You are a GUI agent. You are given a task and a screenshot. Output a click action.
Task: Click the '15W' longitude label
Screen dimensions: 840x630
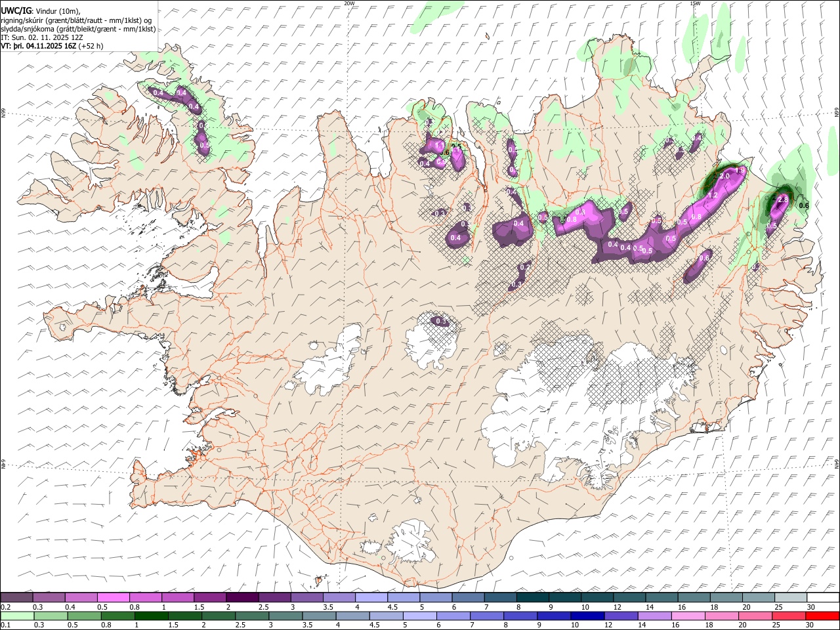coord(695,3)
